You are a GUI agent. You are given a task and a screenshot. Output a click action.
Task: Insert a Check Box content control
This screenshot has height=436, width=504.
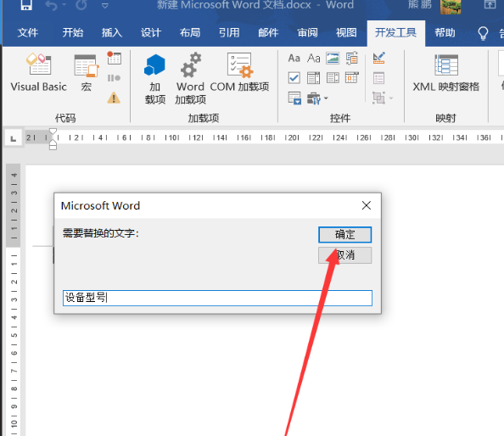[294, 78]
